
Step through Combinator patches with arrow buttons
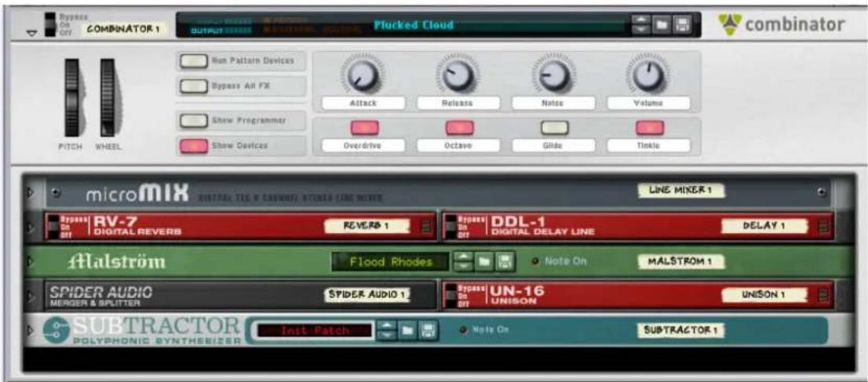click(x=640, y=25)
